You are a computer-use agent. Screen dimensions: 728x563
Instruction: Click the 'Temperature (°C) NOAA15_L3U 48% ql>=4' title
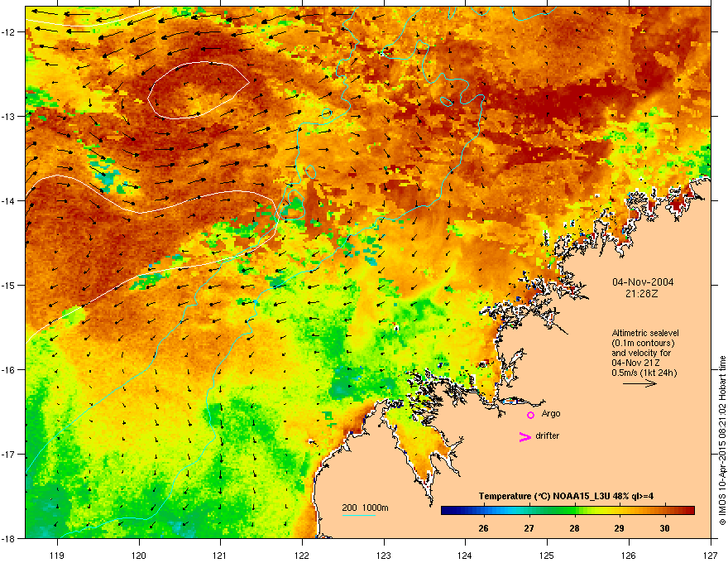pos(566,497)
